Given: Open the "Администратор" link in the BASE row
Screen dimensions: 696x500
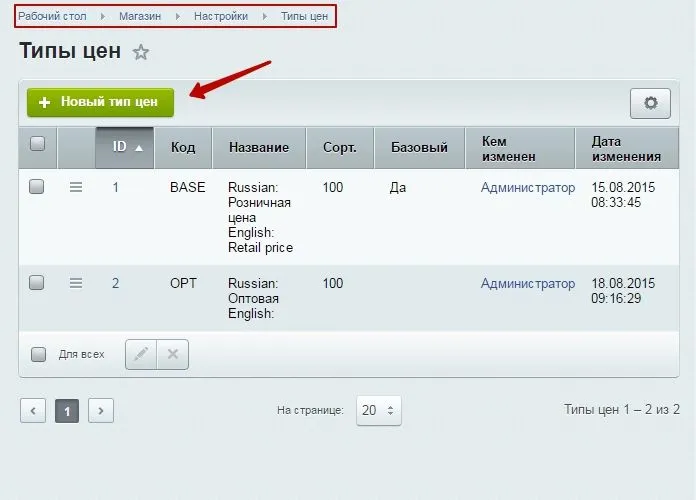Looking at the screenshot, I should pos(528,187).
